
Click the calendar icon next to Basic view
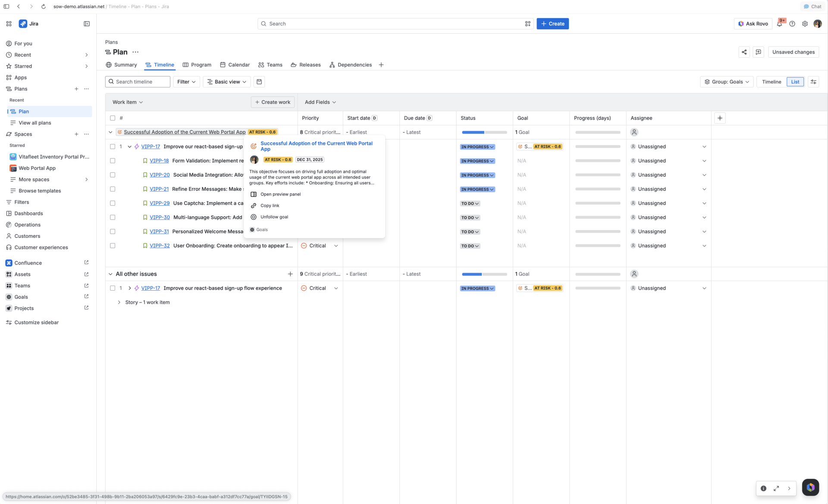(x=259, y=82)
